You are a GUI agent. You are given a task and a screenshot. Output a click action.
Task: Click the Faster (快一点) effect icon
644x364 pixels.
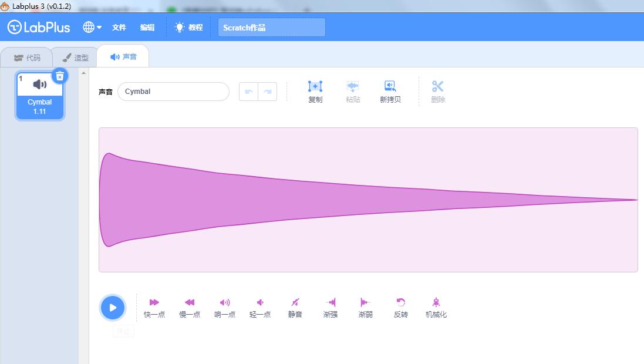pos(154,302)
